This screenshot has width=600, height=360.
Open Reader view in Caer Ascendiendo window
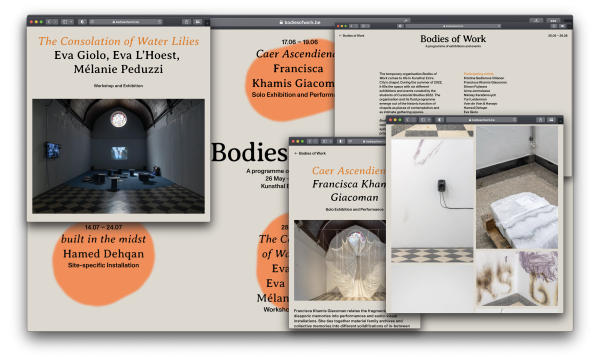[x=350, y=141]
